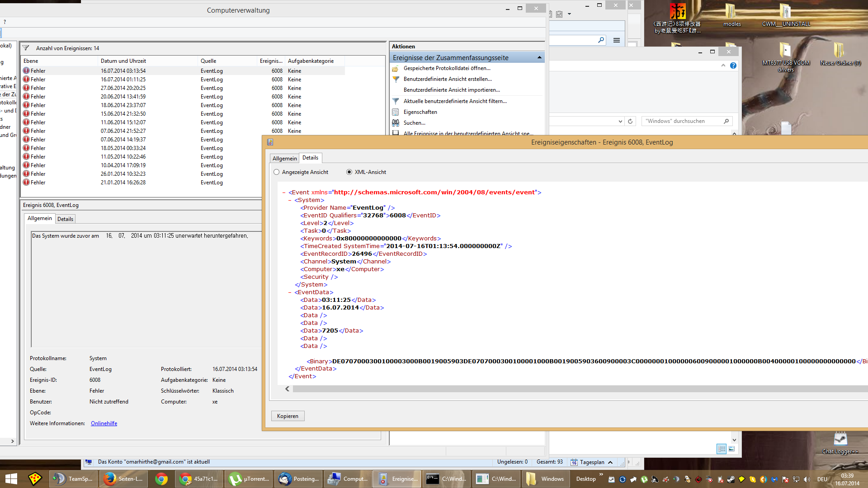Collapse the System XML node

coord(290,200)
